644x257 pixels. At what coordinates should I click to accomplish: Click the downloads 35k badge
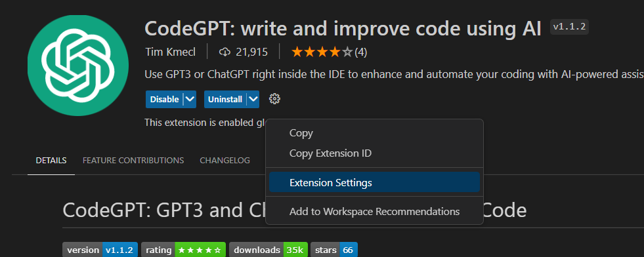tap(268, 250)
